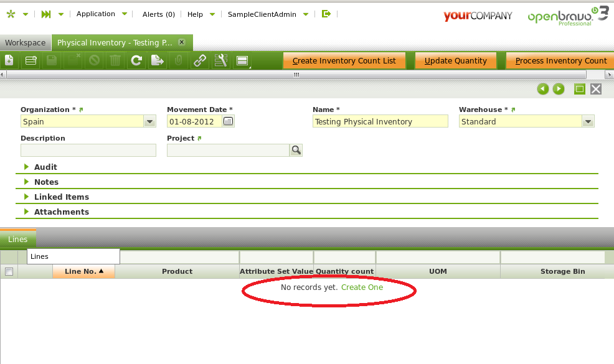The height and width of the screenshot is (364, 614).
Task: Click the green asterisk create-new icon
Action: click(x=11, y=14)
